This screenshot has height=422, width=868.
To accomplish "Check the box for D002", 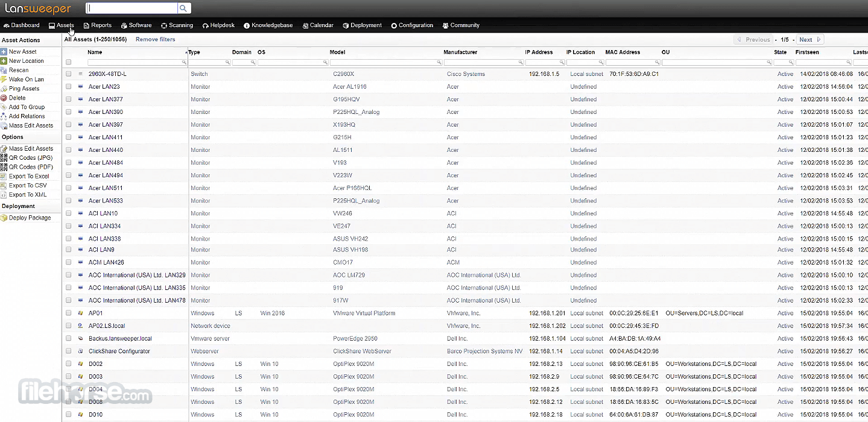I will [69, 364].
